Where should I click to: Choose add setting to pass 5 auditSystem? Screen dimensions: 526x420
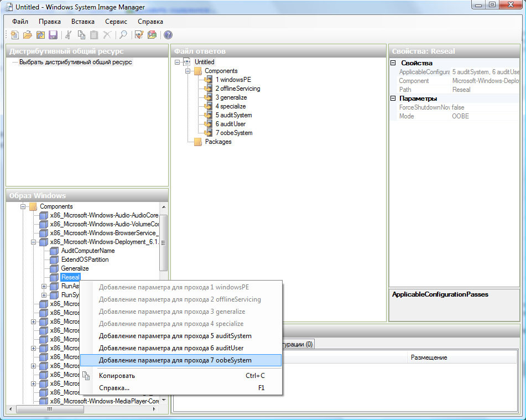click(x=175, y=336)
